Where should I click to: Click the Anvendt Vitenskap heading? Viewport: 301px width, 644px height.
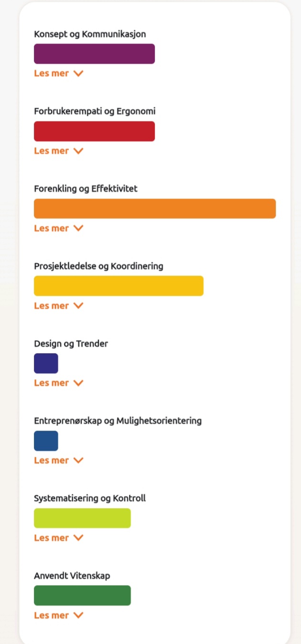click(72, 576)
